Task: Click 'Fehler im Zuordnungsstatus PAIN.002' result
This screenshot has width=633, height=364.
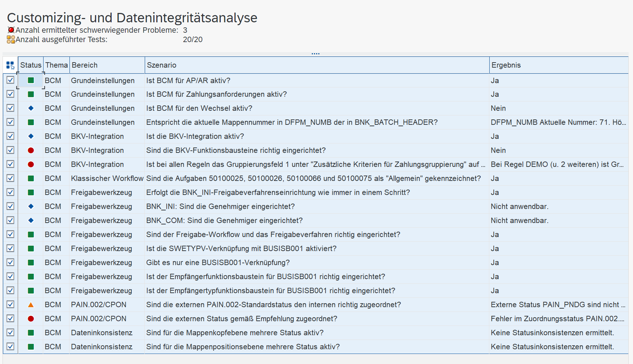Action: (x=557, y=319)
